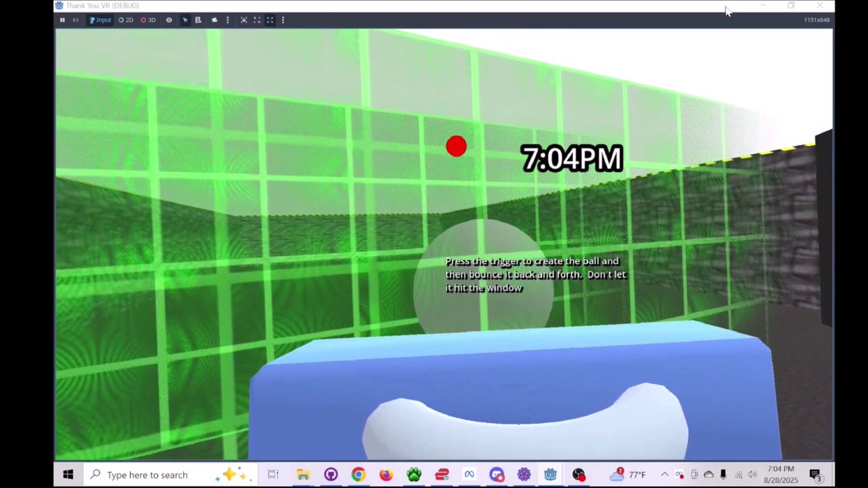Screen dimensions: 868x488
Task: Pause the running game scene
Action: pyautogui.click(x=62, y=20)
